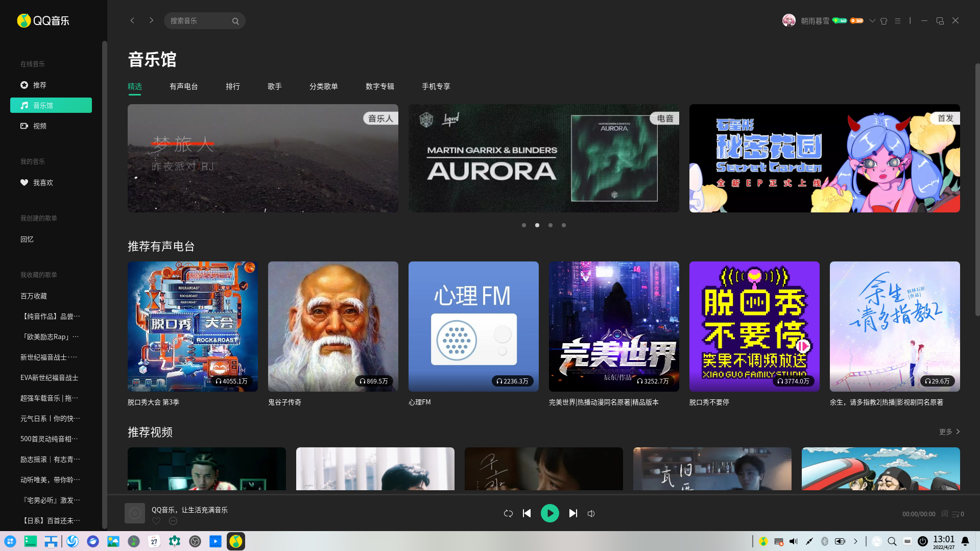The image size is (980, 551).
Task: Open the play queue list icon
Action: click(955, 514)
